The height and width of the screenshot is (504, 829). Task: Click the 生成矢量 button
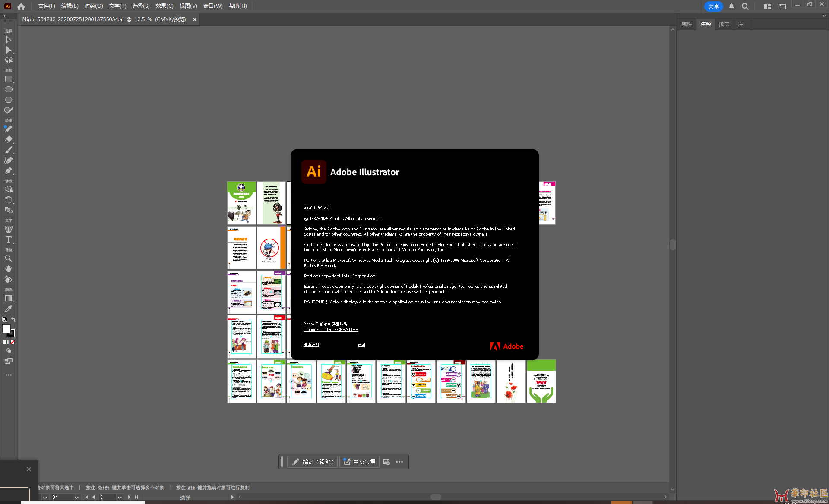(x=360, y=462)
